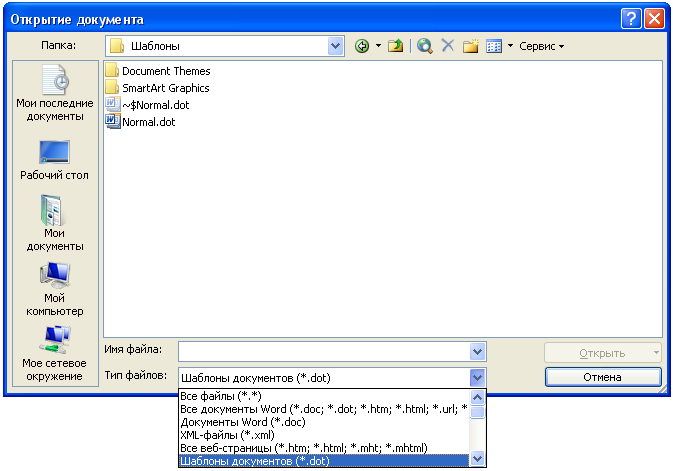Expand the Папка folder dropdown
Image resolution: width=673 pixels, height=471 pixels.
coord(335,46)
